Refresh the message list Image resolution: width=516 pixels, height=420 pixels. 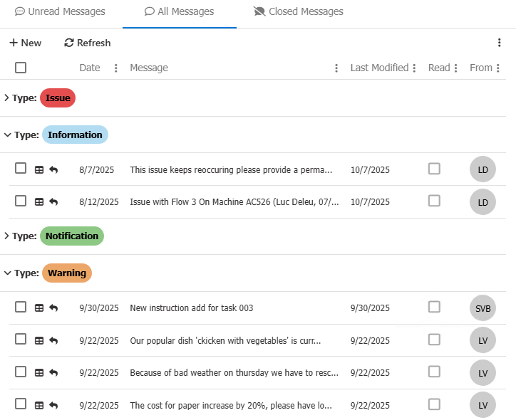click(87, 43)
